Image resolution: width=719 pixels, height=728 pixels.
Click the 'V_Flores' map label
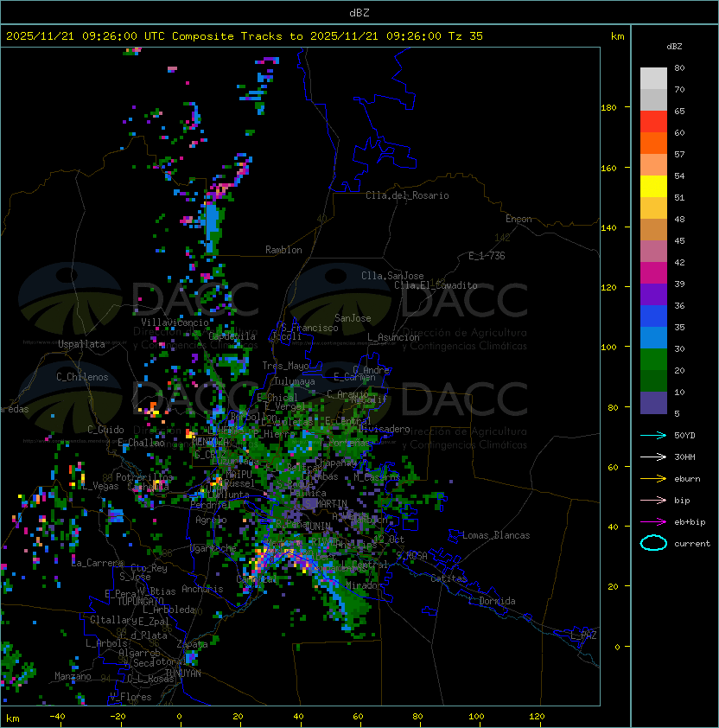(130, 697)
